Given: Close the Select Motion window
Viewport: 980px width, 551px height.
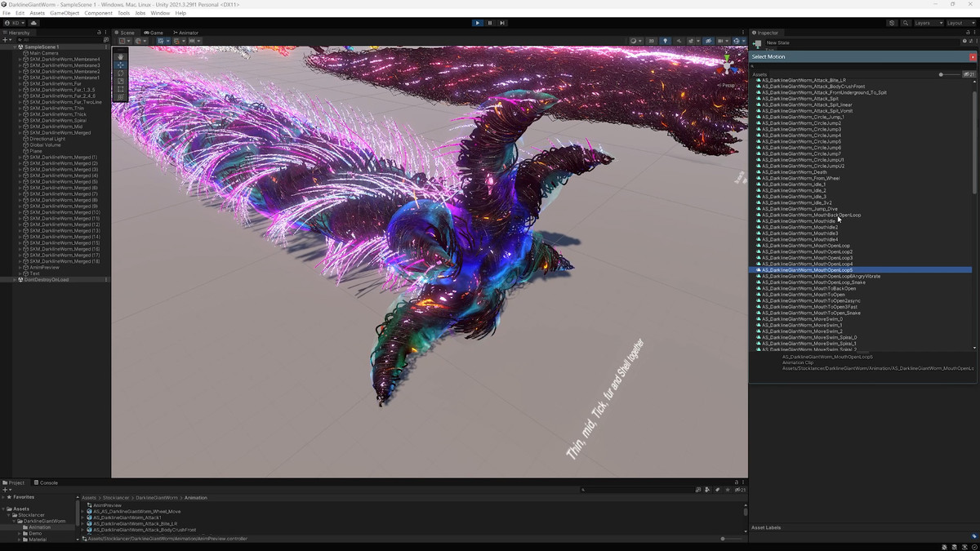Looking at the screenshot, I should [972, 57].
